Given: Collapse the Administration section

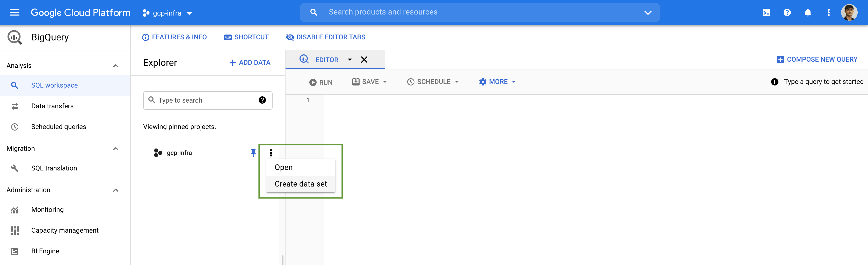Looking at the screenshot, I should [115, 190].
